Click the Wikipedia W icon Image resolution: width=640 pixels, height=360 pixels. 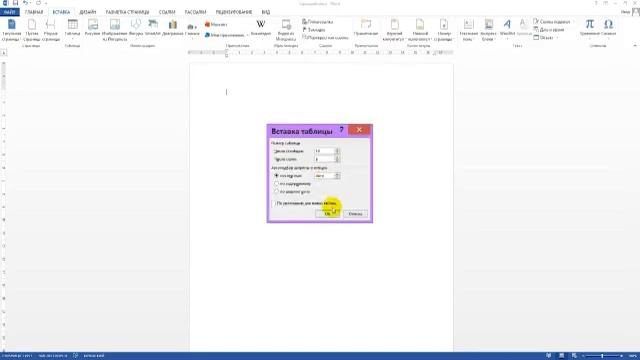[260, 24]
